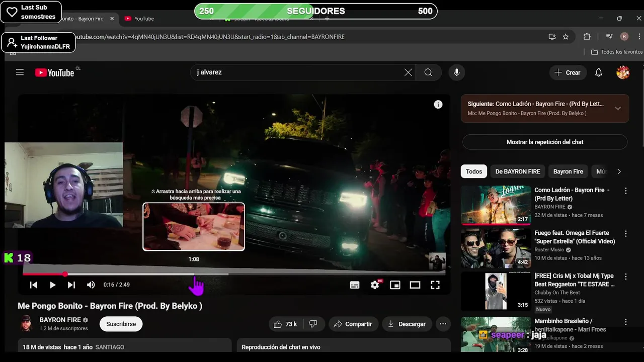This screenshot has height=362, width=644.
Task: Open the account avatar menu
Action: click(623, 72)
